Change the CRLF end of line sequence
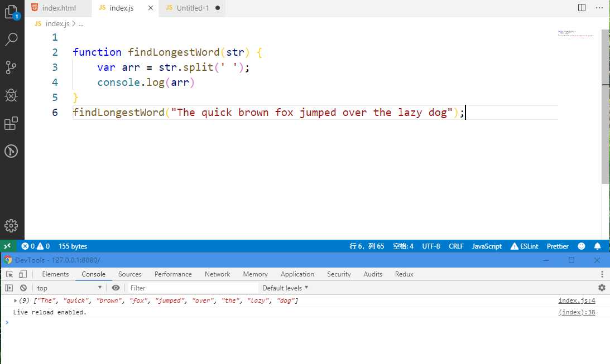The width and height of the screenshot is (610, 364). pyautogui.click(x=456, y=246)
